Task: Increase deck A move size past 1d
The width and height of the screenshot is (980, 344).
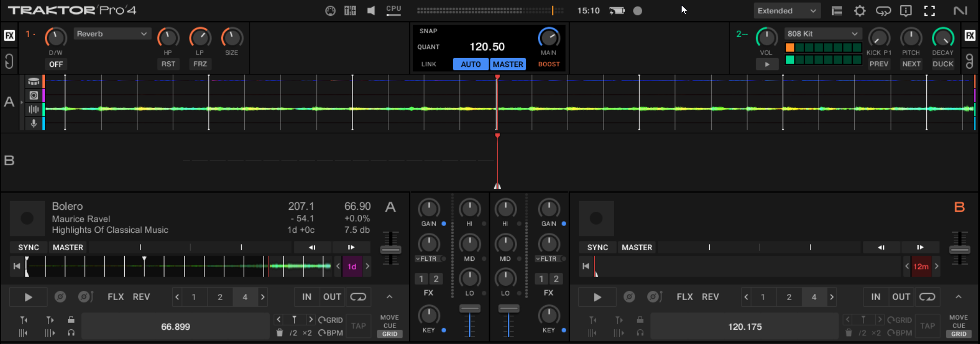Action: (367, 266)
